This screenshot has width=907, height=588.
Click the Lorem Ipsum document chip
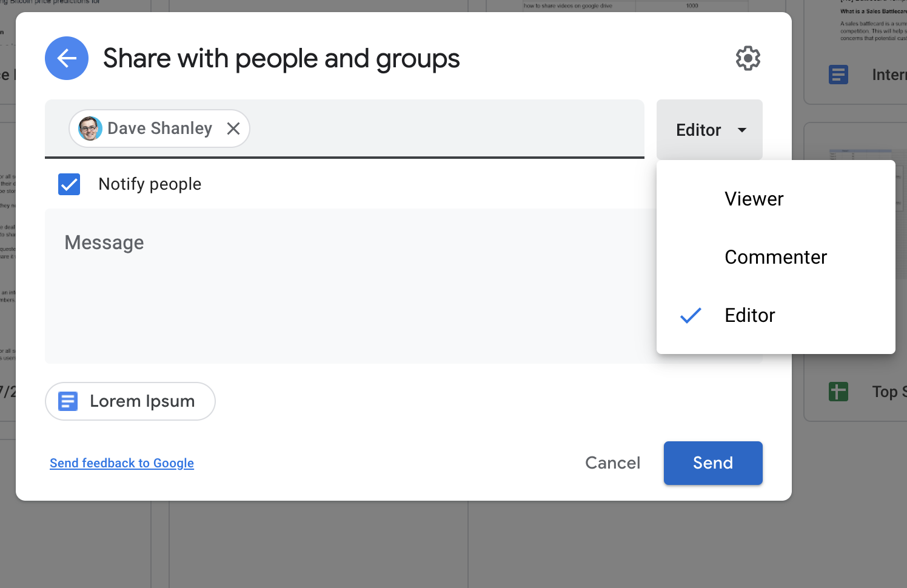[130, 401]
